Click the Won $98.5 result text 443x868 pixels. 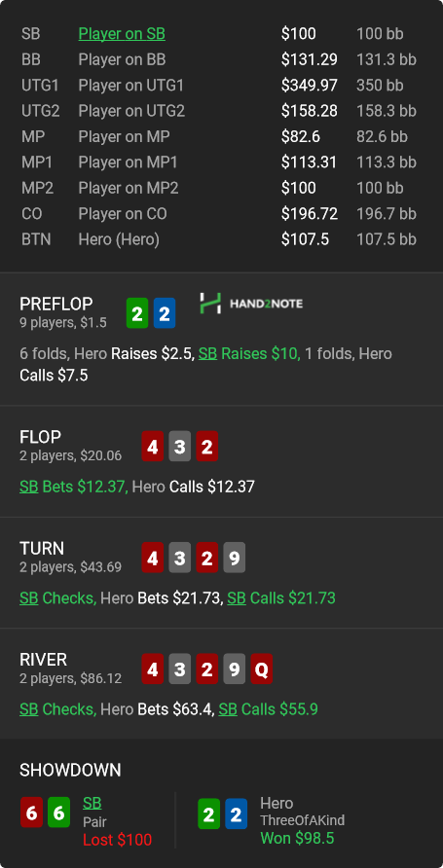click(x=297, y=838)
